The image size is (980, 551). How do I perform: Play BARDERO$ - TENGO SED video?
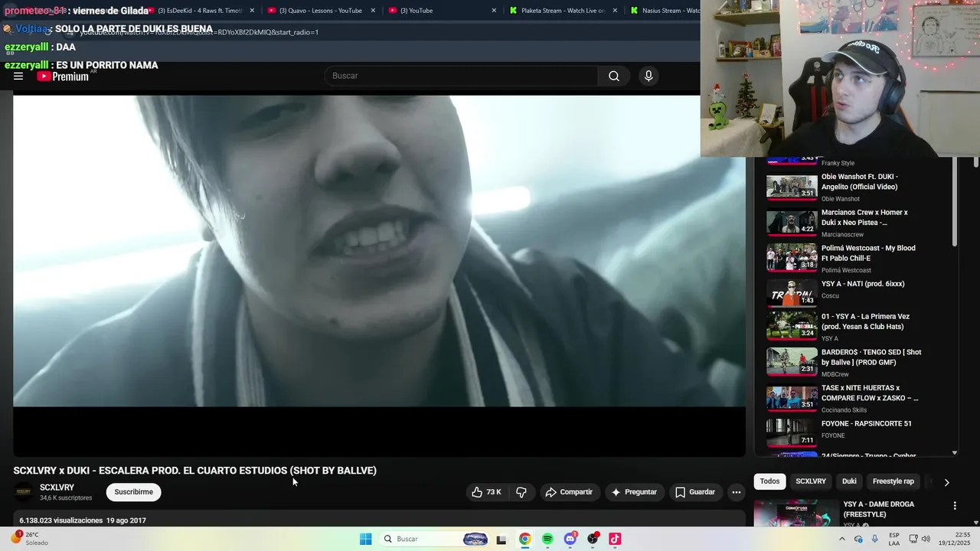(860, 362)
